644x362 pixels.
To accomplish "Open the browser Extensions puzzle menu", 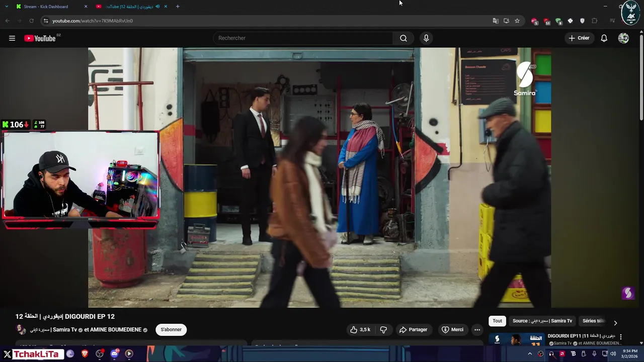I will 594,21.
